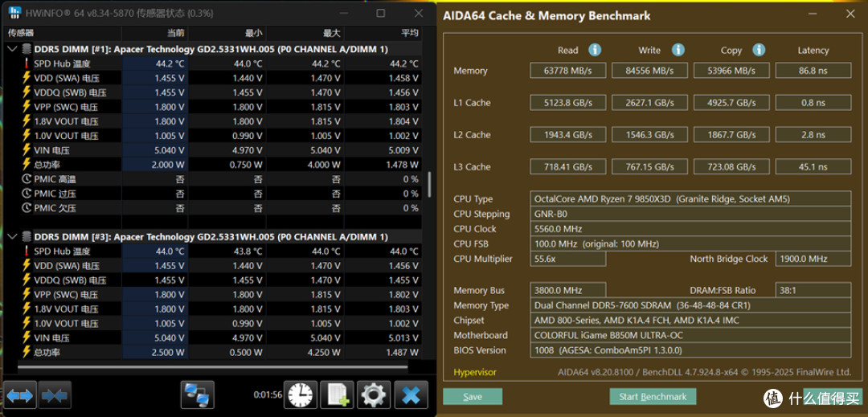The image size is (868, 417).
Task: Click the DRAM:FSB Ratio field 38:1
Action: click(x=813, y=290)
